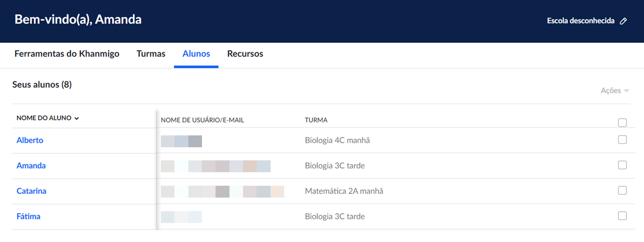
Task: Open student Alberto's profile link
Action: (30, 140)
